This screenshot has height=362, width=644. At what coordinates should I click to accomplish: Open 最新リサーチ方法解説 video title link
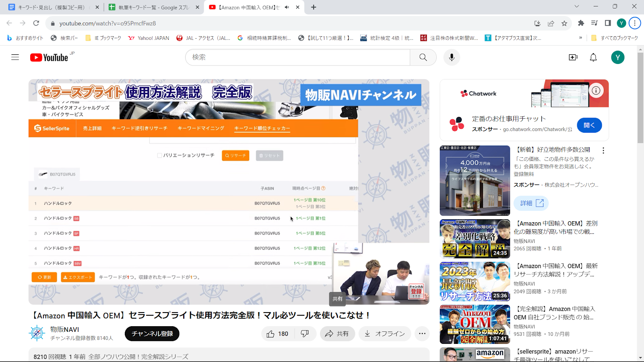click(x=555, y=270)
